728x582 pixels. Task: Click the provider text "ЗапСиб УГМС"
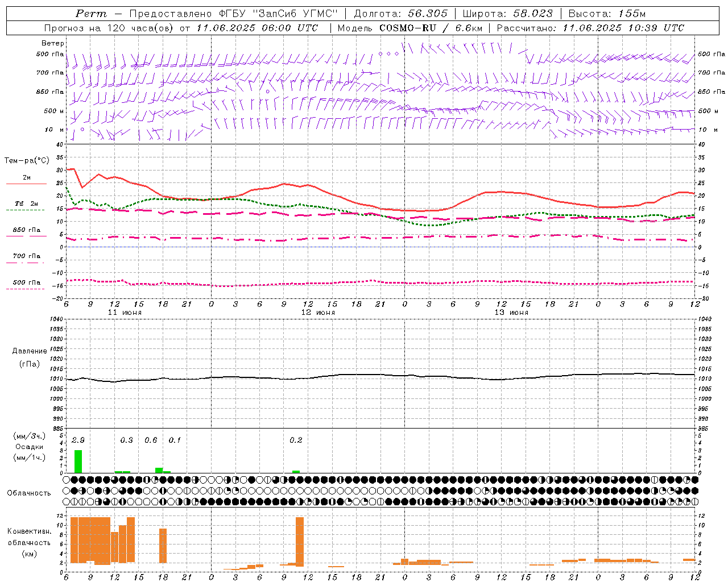pos(295,14)
